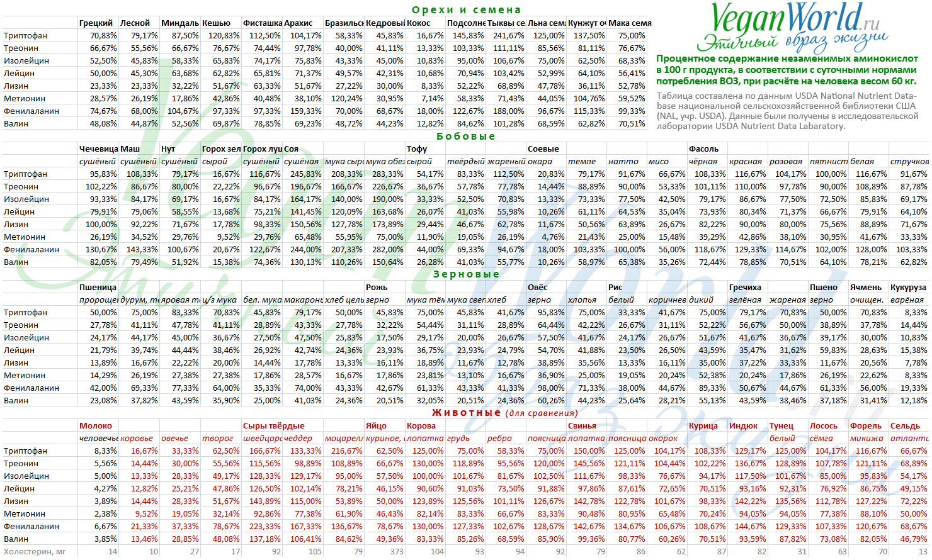Click the red 'Курица' header

[703, 425]
